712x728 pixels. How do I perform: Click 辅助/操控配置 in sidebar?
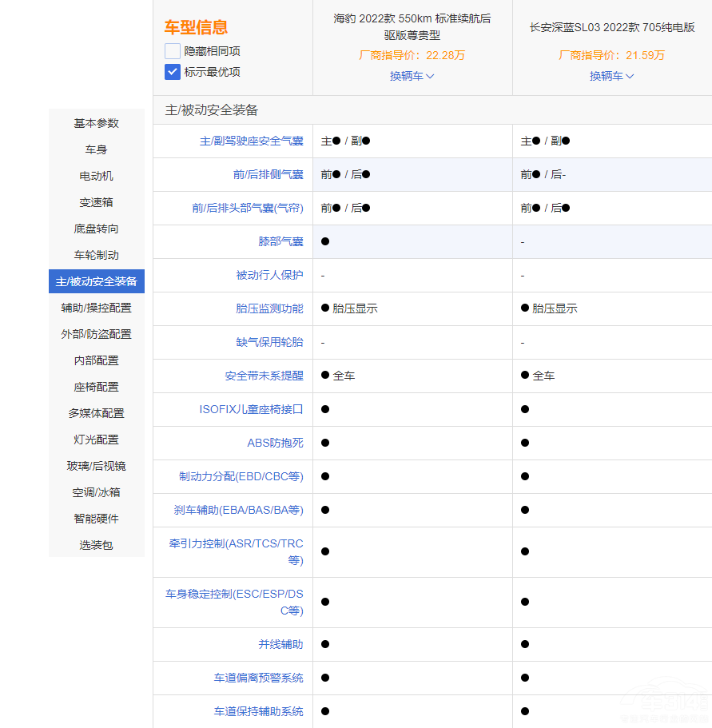(x=97, y=308)
